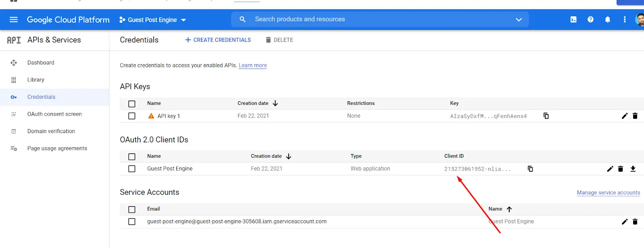Image resolution: width=644 pixels, height=248 pixels.
Task: Expand the search bar dropdown chevron
Action: click(x=519, y=19)
